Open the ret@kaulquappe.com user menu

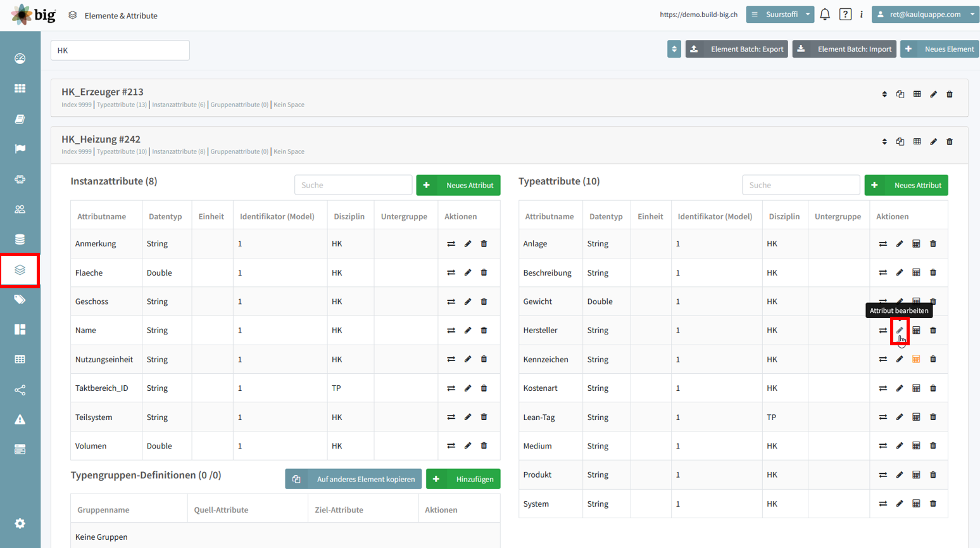(926, 15)
